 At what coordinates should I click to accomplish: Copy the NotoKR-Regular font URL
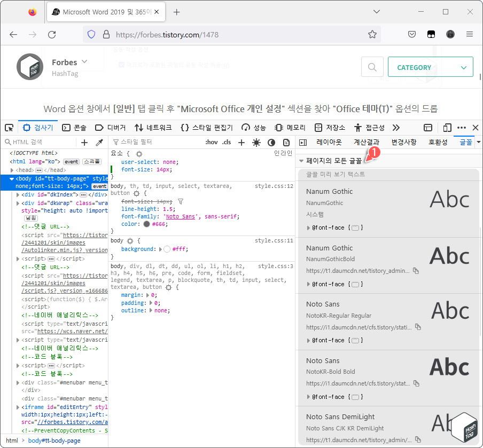(418, 327)
